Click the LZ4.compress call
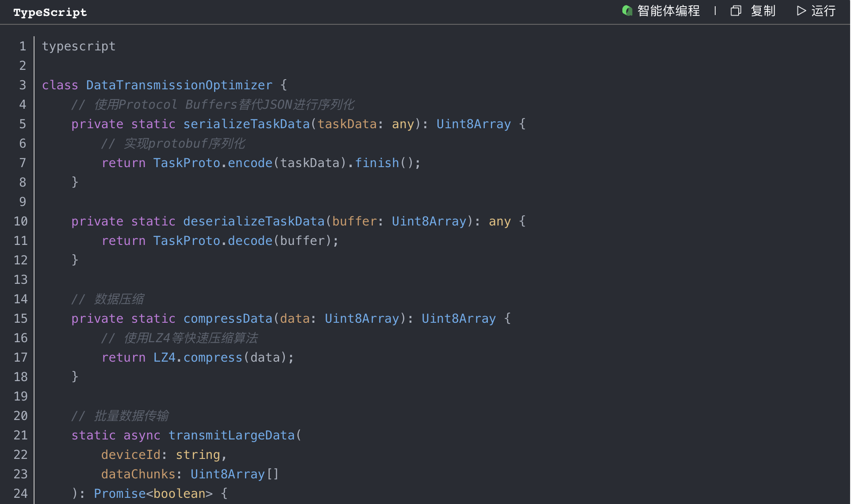 coord(198,357)
